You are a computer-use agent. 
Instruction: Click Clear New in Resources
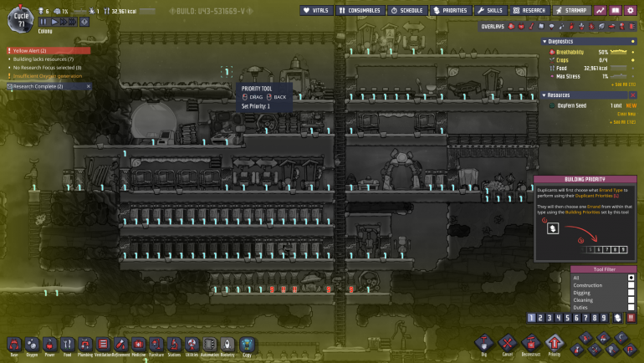coord(626,114)
